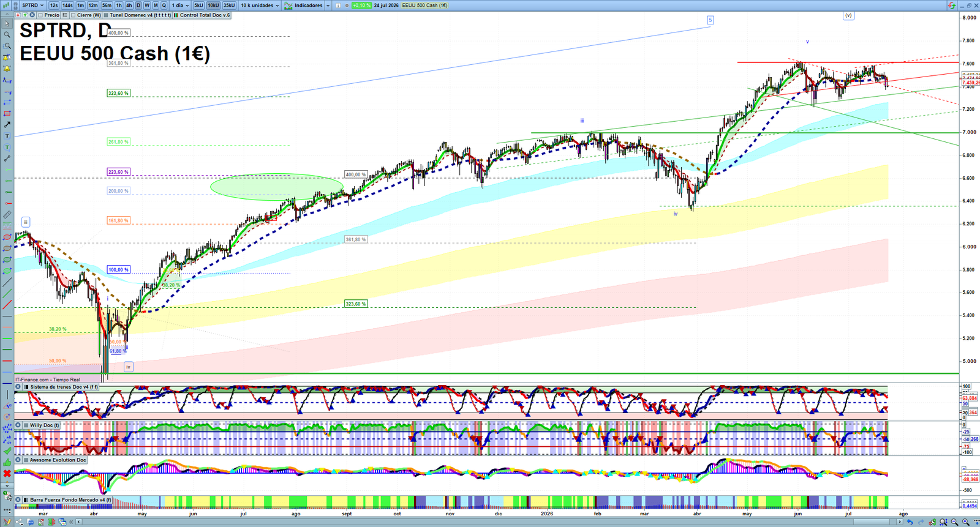
Task: Switch to 1h timeframe
Action: click(x=119, y=5)
